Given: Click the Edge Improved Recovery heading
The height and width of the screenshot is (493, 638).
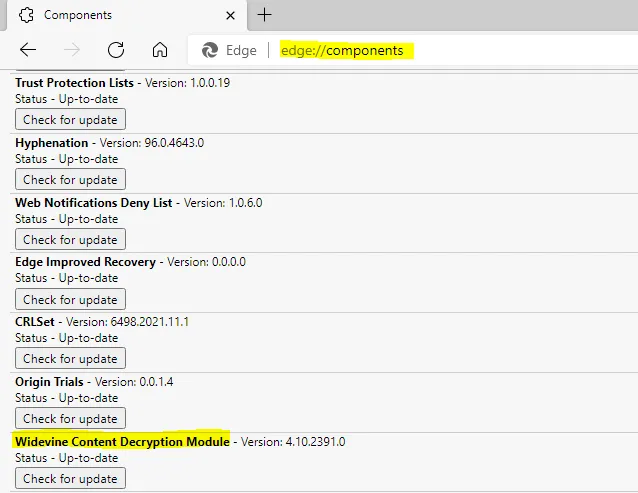Looking at the screenshot, I should [85, 262].
